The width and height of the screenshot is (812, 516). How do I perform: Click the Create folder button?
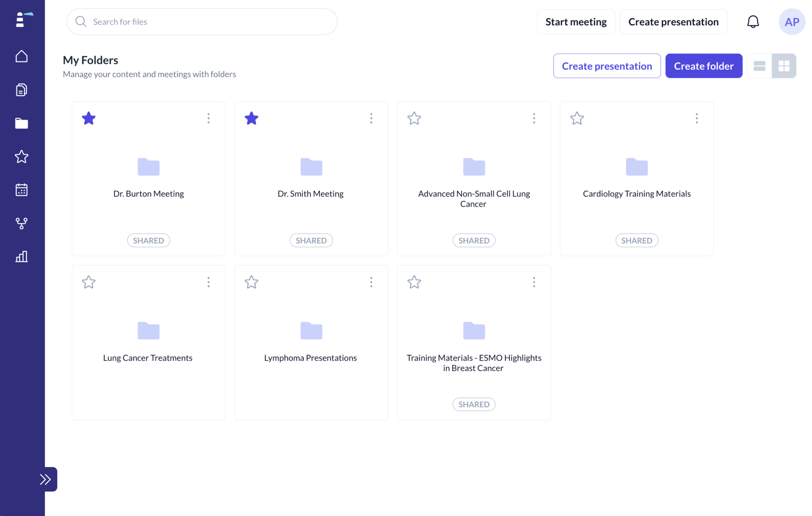click(x=704, y=66)
